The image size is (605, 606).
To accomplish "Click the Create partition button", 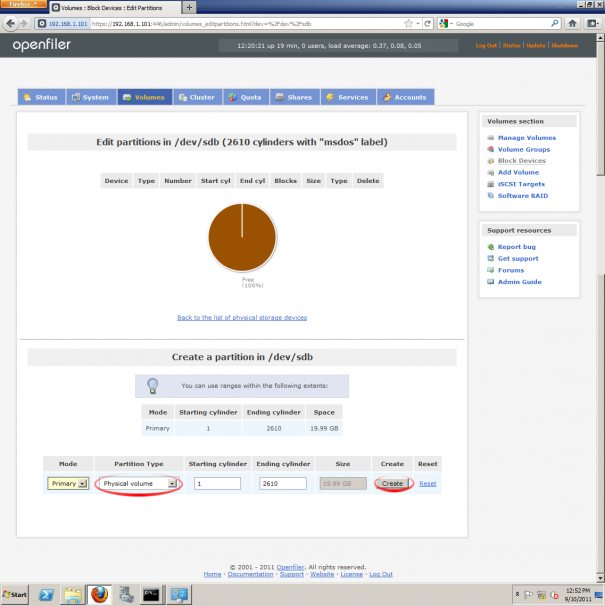I will (x=392, y=483).
